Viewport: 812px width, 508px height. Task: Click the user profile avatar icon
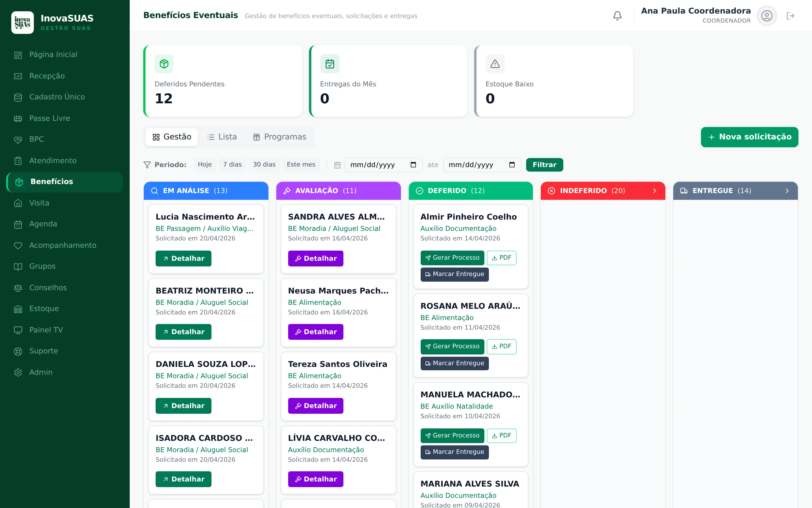tap(767, 16)
